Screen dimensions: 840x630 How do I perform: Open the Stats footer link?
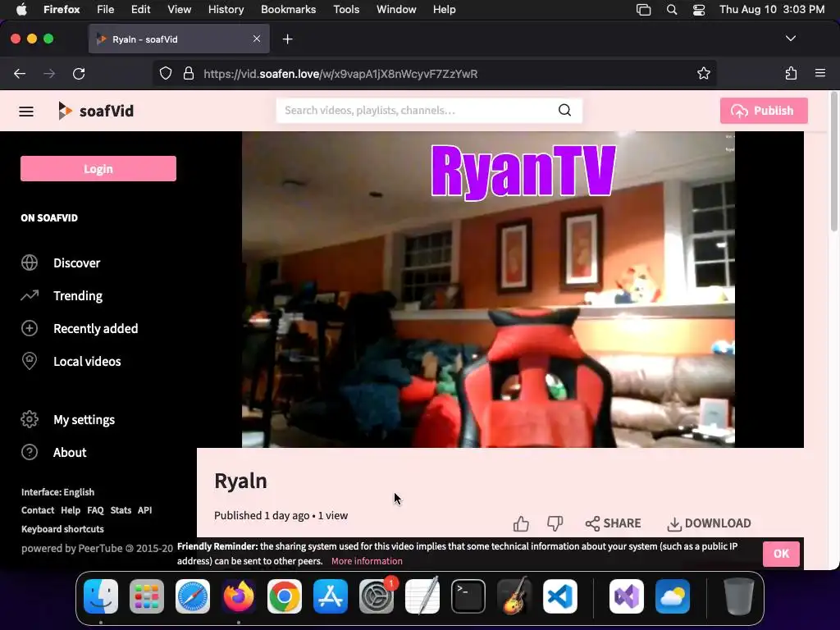pos(121,510)
